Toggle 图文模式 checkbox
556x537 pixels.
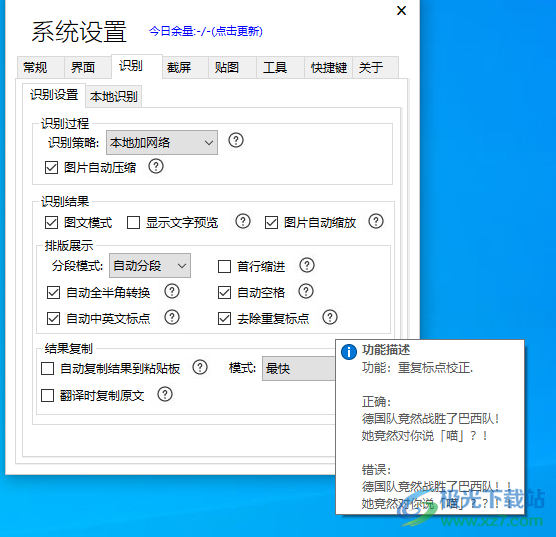51,223
